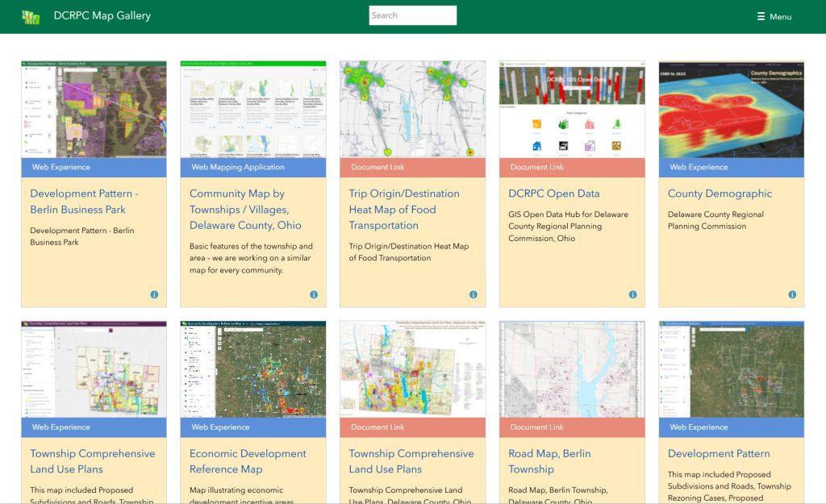This screenshot has height=504, width=826.
Task: View info icon for DCRPC Open Data card
Action: 633,295
